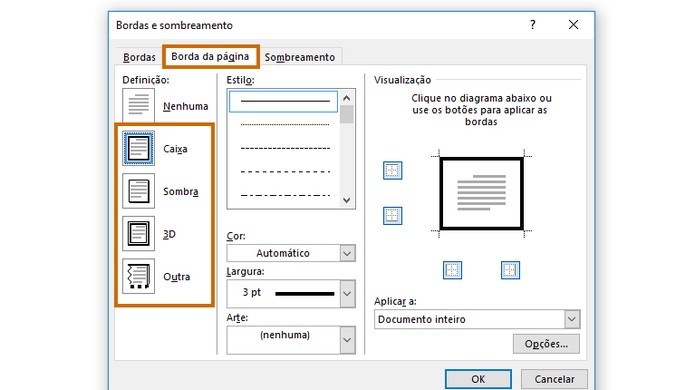Click the Opções button
This screenshot has width=695, height=390.
[x=546, y=344]
